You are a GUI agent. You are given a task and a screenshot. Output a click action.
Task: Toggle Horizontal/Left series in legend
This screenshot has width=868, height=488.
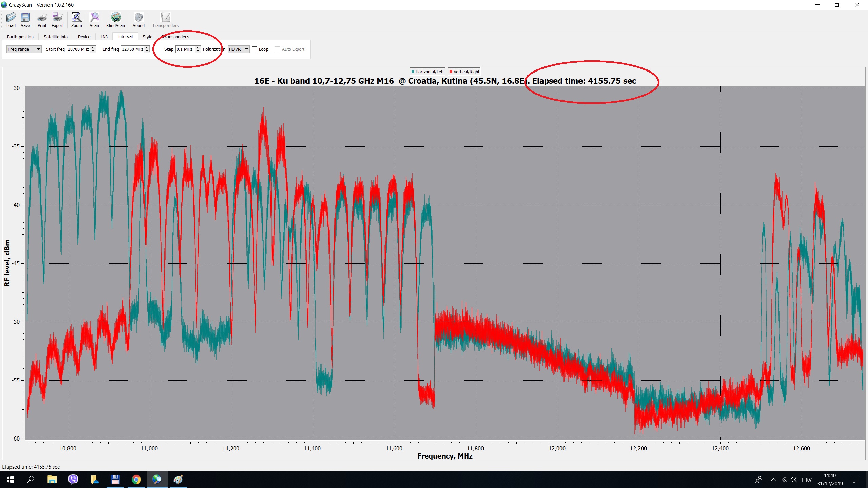click(x=427, y=72)
